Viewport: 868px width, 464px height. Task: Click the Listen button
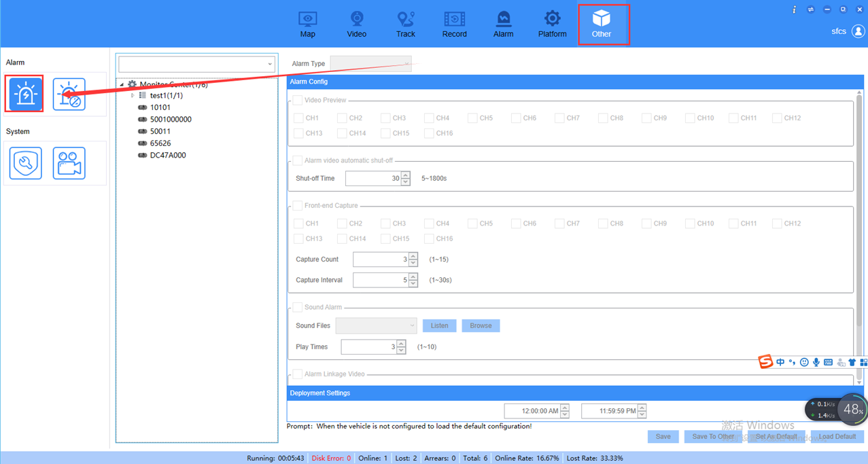[x=440, y=326]
